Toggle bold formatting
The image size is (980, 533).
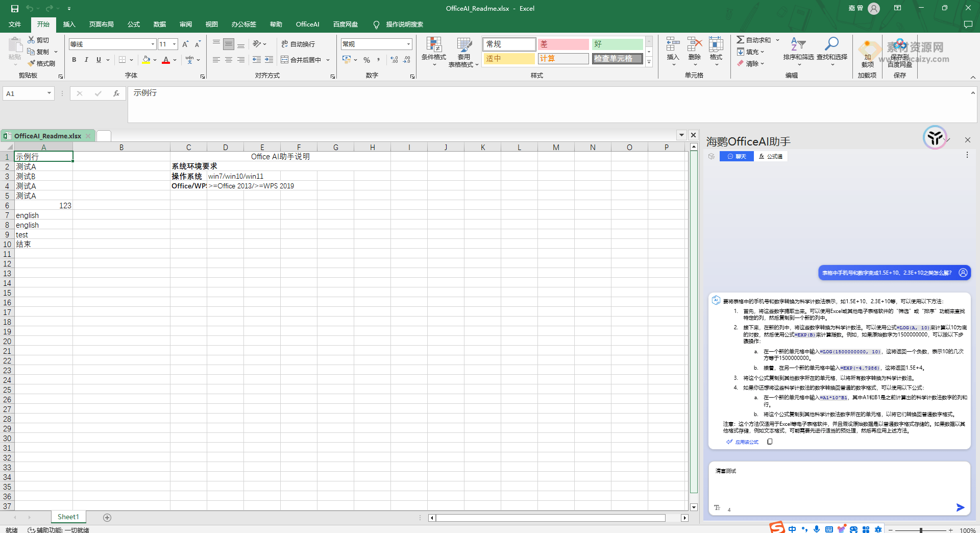coord(73,59)
